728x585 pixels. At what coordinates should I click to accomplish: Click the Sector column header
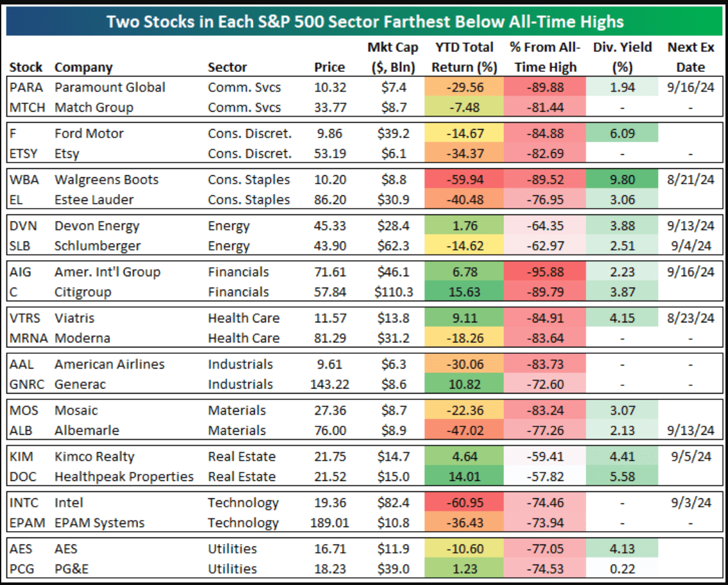click(x=227, y=67)
